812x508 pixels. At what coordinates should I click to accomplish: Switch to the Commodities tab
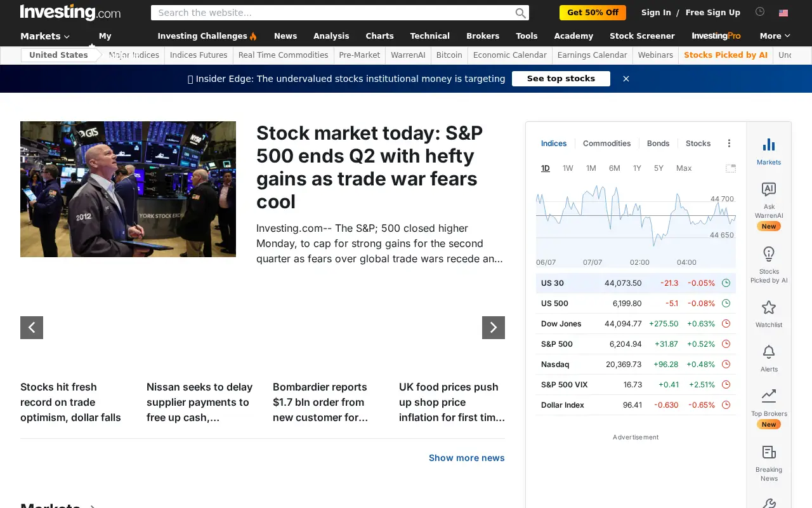pyautogui.click(x=606, y=144)
